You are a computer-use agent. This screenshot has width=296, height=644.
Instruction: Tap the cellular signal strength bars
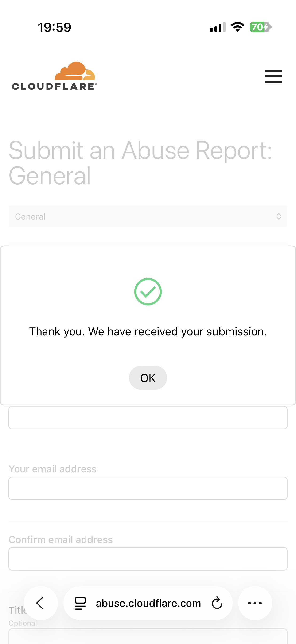(x=218, y=27)
